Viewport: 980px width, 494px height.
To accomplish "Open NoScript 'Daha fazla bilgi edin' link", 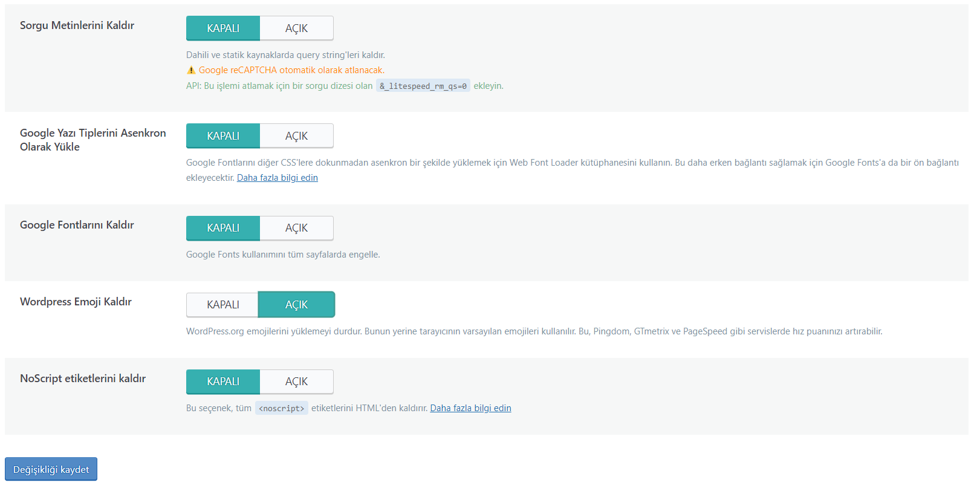I will pos(470,408).
